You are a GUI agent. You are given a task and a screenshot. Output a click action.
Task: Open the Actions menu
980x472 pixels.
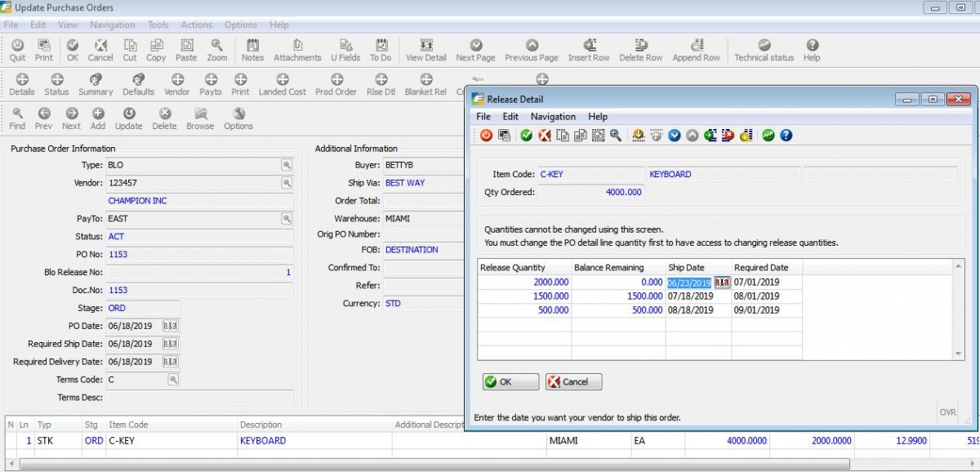pos(196,24)
